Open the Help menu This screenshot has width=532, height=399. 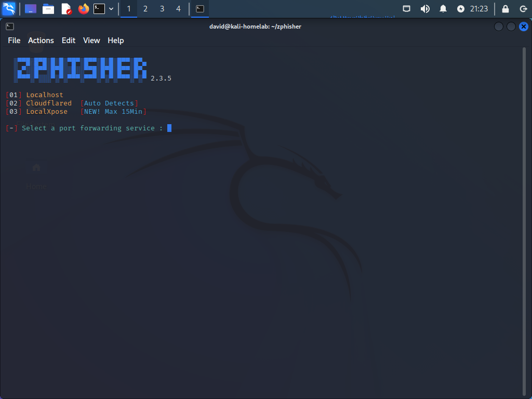click(116, 41)
